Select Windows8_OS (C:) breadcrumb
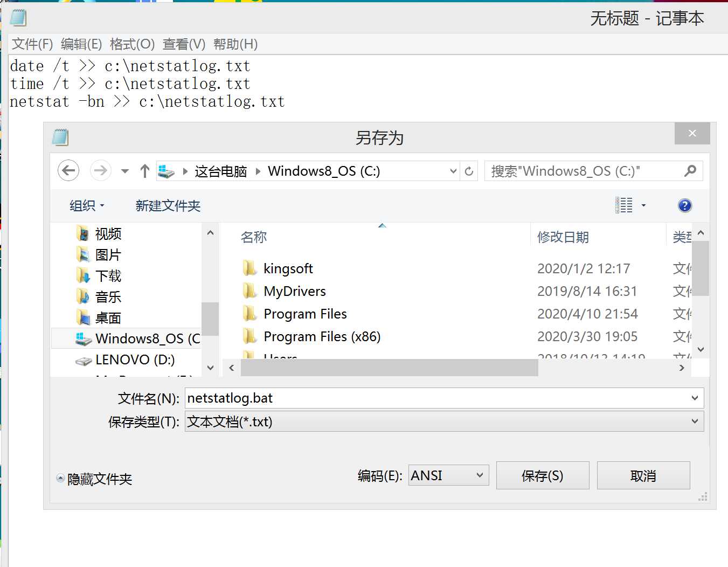728x567 pixels. tap(324, 171)
